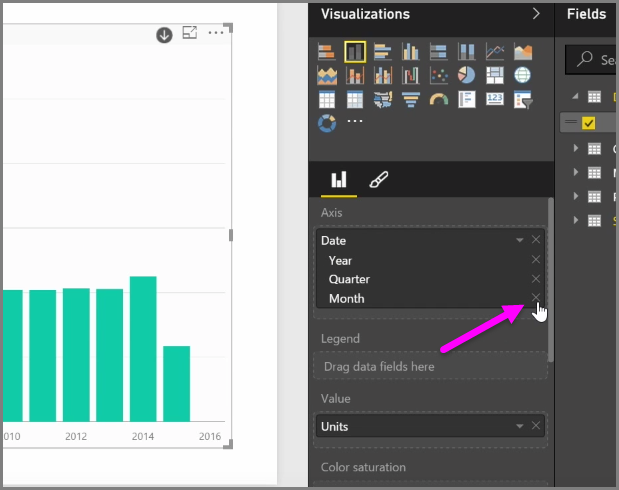Remove the Date field from Axis

(536, 240)
